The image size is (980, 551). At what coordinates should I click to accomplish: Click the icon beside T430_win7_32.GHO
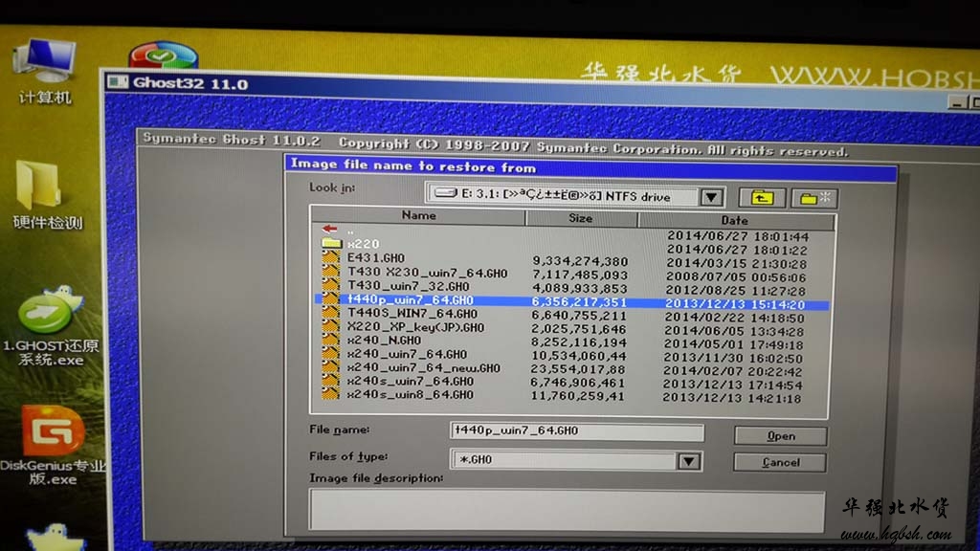pos(330,285)
